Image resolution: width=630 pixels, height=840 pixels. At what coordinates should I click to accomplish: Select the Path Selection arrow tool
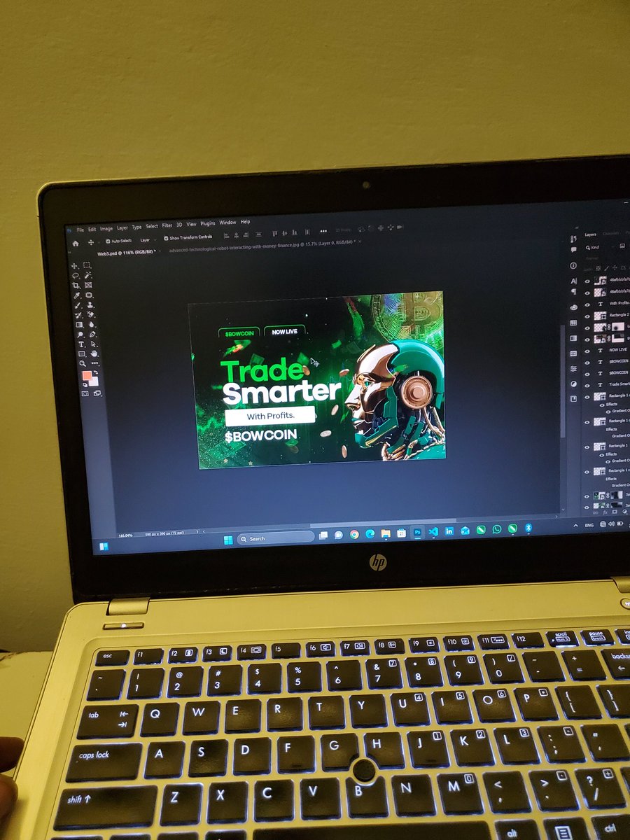tap(93, 344)
